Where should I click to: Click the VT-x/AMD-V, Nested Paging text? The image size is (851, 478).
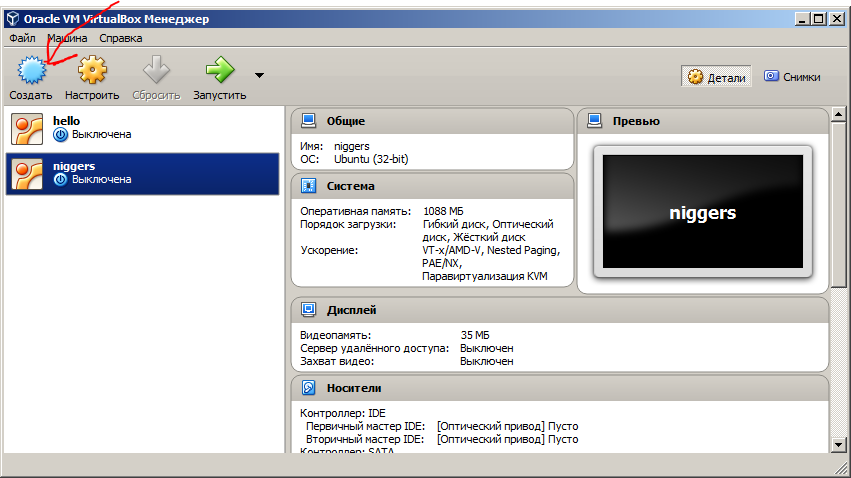[491, 250]
